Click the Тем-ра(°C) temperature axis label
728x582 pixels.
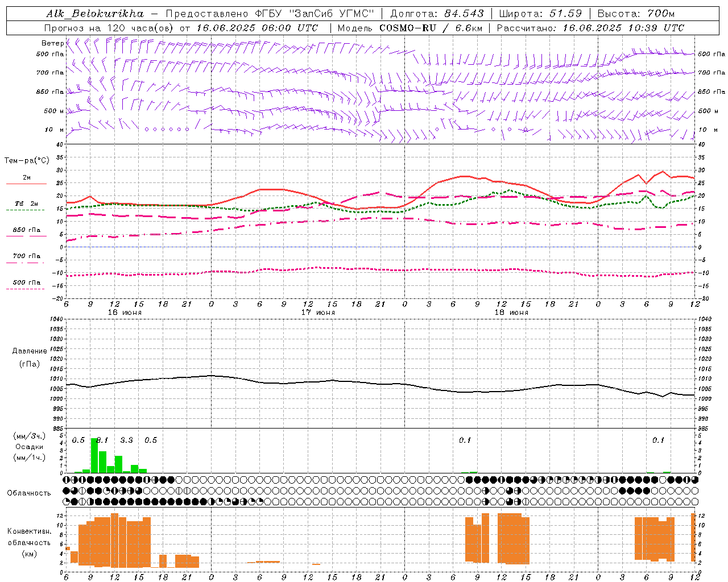point(27,161)
